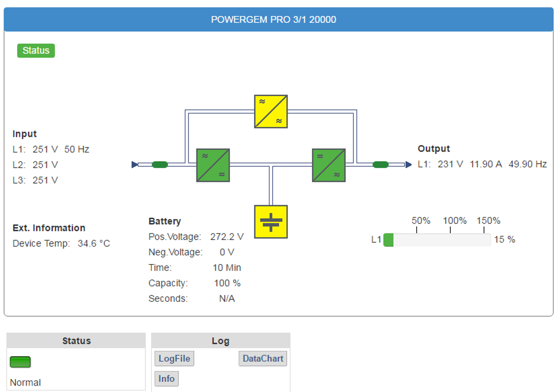Click the green rectifier AC/DC icon
Image resolution: width=560 pixels, height=392 pixels.
pos(213,165)
